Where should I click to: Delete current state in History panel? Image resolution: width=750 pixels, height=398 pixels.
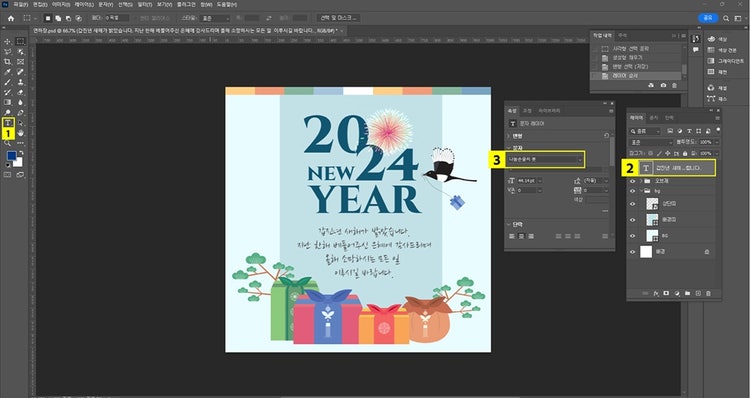674,85
